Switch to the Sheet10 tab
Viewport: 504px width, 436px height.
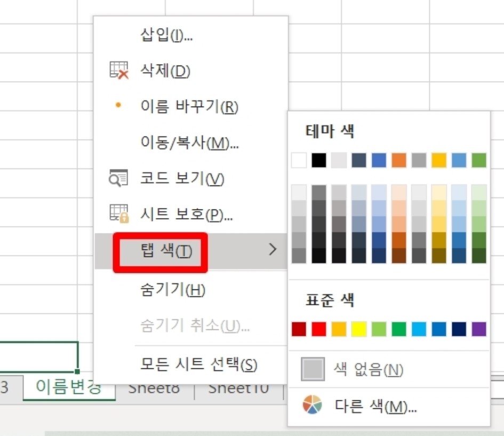point(238,389)
